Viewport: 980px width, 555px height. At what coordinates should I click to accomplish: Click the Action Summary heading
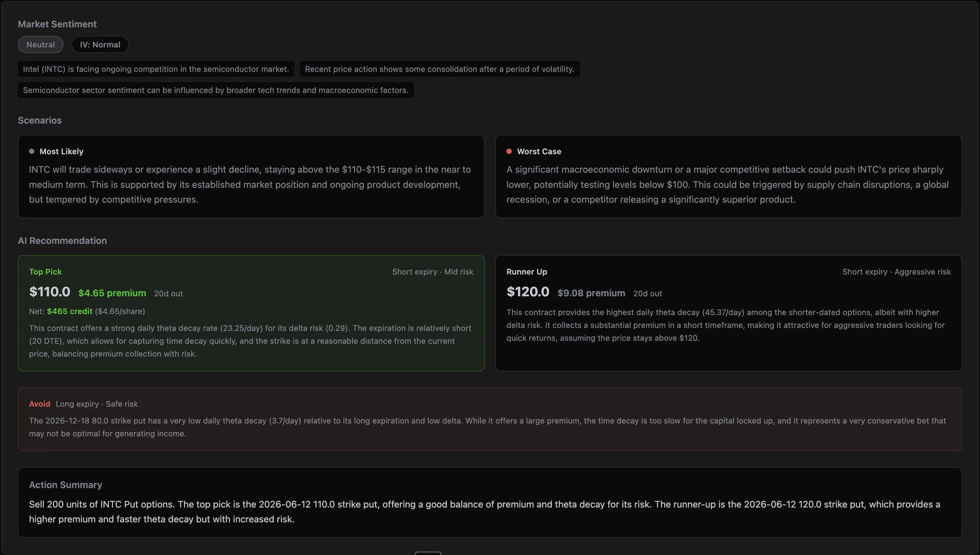point(66,485)
